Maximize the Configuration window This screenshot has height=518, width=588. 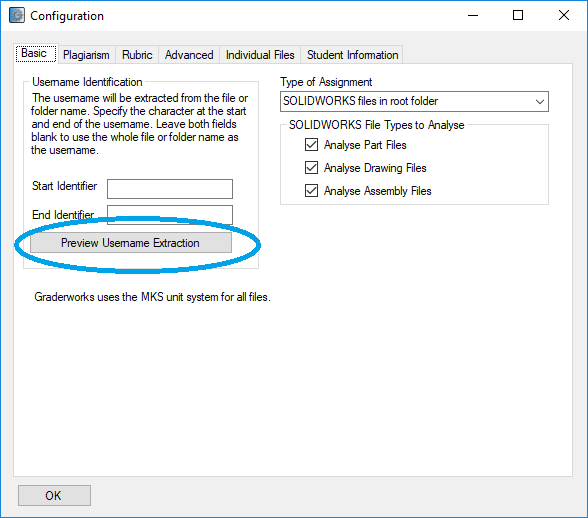tap(518, 15)
